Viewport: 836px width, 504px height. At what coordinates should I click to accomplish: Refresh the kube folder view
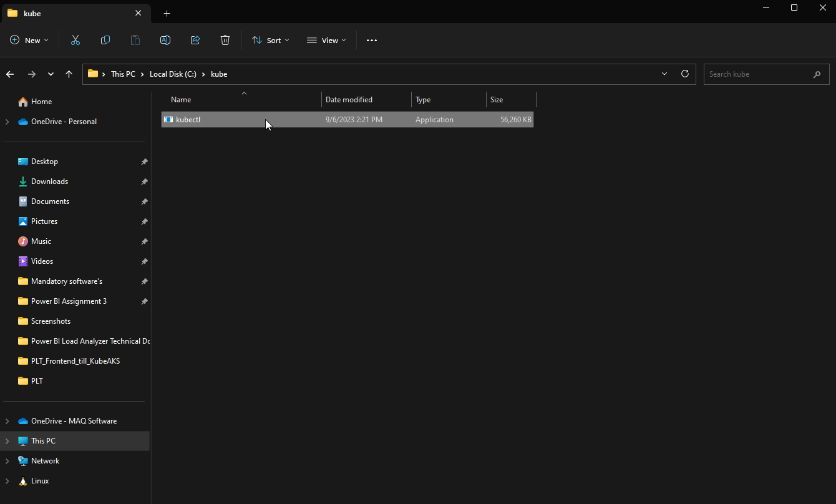coord(684,74)
